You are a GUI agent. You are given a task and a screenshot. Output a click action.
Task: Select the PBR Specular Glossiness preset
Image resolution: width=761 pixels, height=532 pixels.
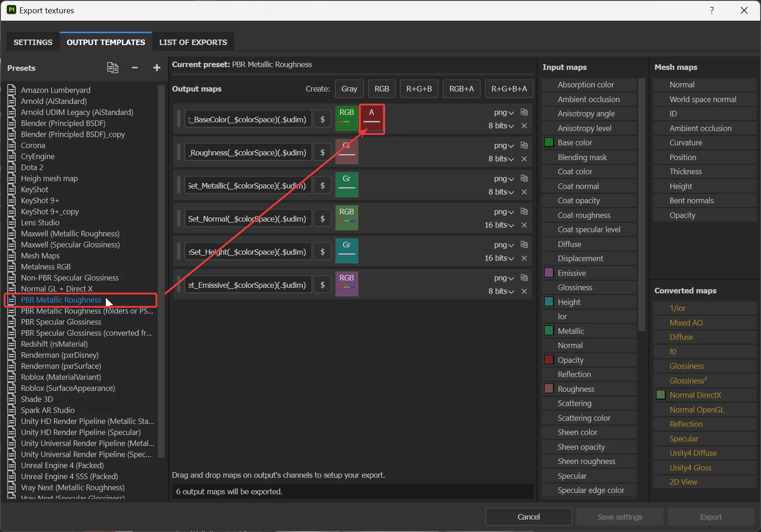click(61, 322)
